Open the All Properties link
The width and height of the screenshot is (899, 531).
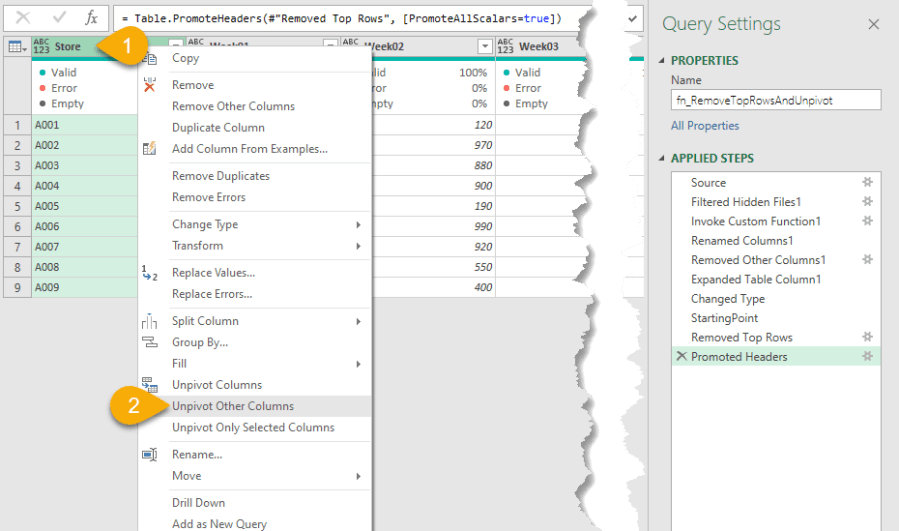[705, 126]
